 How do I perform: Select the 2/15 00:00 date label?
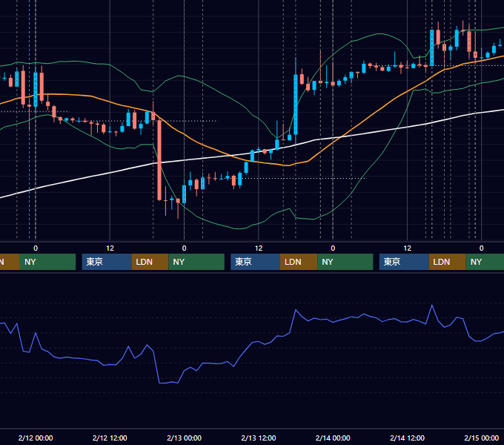482,438
